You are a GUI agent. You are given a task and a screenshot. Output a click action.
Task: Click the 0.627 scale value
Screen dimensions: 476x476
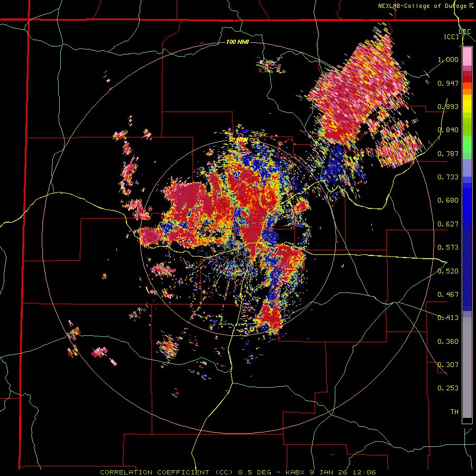point(448,224)
